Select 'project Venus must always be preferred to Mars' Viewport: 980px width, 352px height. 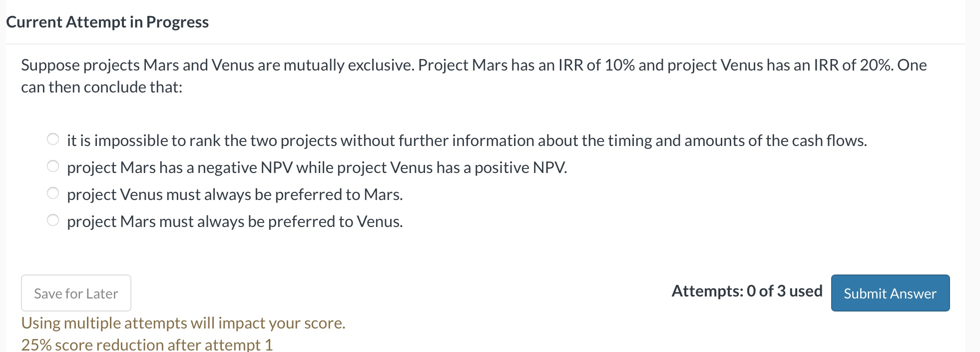point(53,193)
